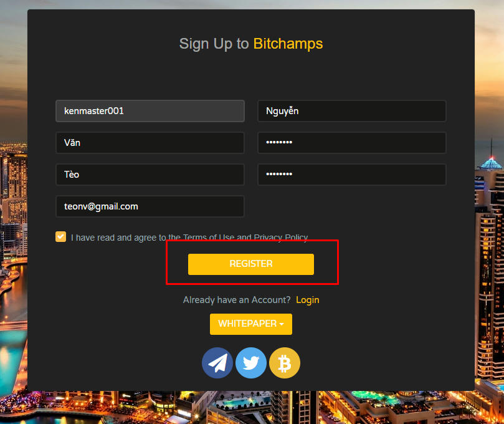The height and width of the screenshot is (424, 504).
Task: Focus the email field teonv@gmail.com
Action: [150, 206]
